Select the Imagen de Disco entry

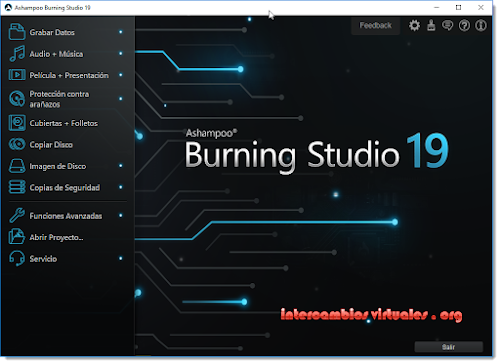point(58,166)
